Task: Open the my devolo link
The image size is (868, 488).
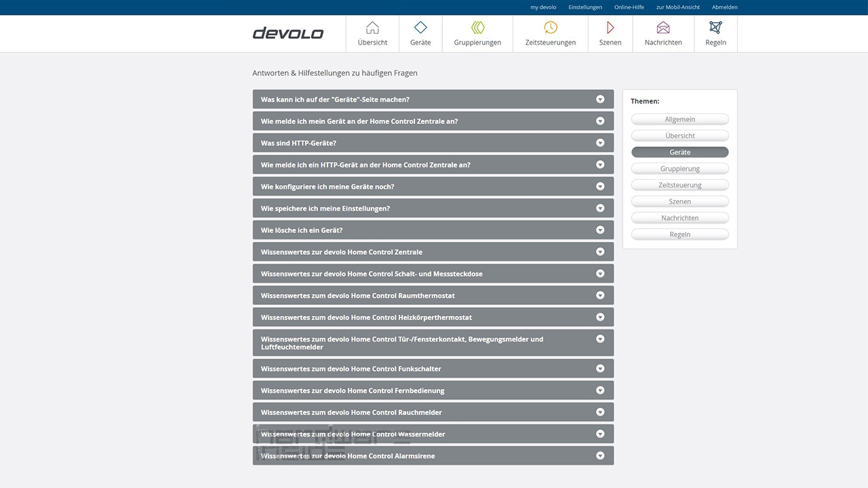Action: (543, 7)
